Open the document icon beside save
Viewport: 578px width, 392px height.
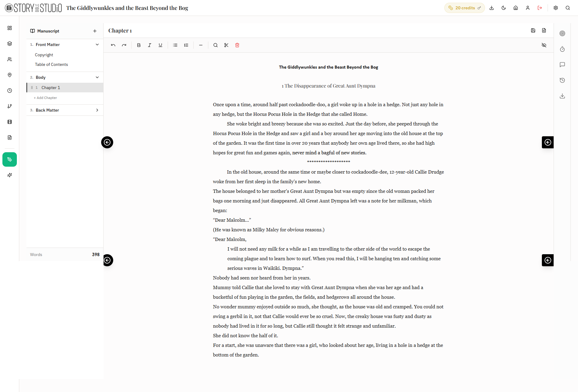[x=544, y=30]
